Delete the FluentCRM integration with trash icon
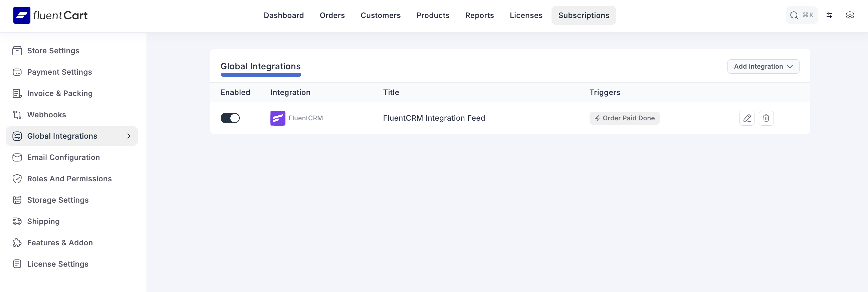 tap(766, 118)
